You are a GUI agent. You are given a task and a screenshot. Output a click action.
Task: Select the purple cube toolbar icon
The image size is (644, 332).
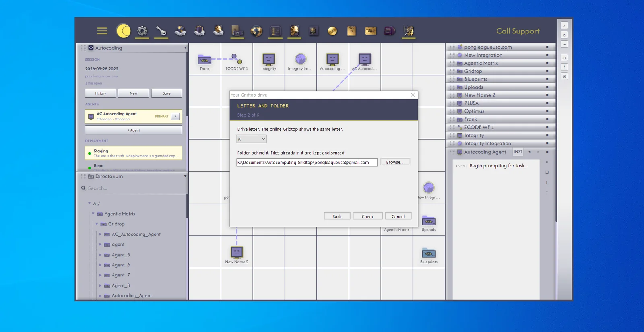pos(389,31)
